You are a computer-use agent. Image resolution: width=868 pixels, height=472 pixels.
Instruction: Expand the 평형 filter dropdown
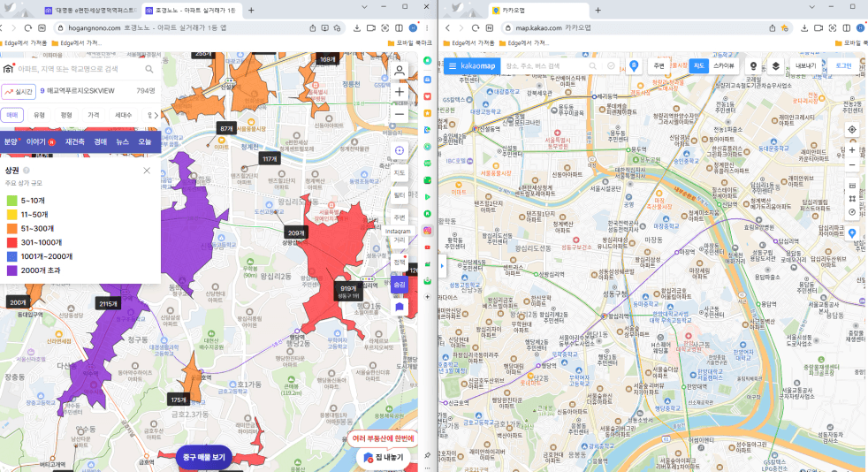click(x=66, y=115)
